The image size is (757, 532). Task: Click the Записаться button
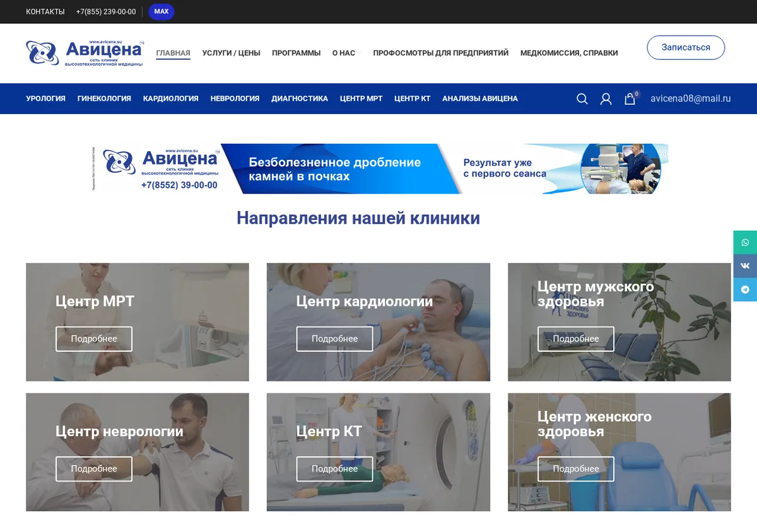pyautogui.click(x=686, y=48)
